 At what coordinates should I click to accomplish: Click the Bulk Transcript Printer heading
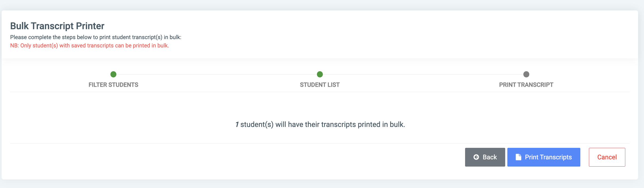(x=57, y=26)
